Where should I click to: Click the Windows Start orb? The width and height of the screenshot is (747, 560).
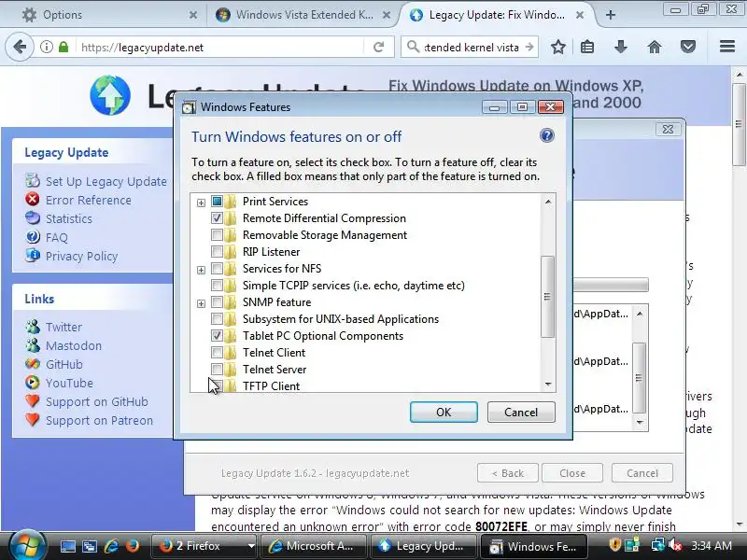27,545
